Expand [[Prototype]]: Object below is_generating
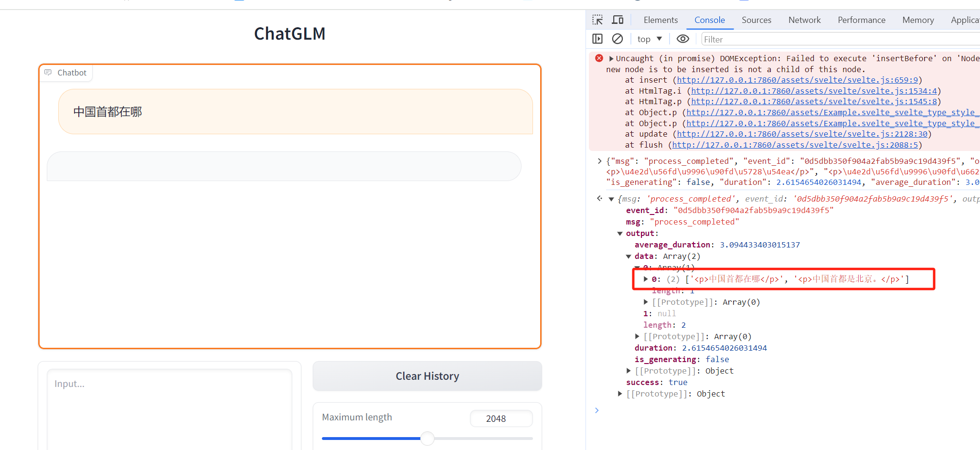980x450 pixels. pyautogui.click(x=628, y=371)
